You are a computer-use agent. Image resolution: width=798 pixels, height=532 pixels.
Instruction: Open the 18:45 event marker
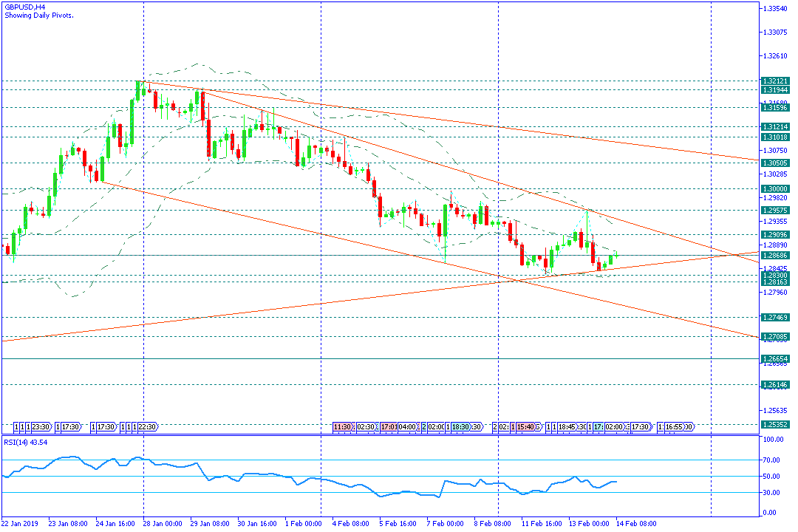coord(567,427)
